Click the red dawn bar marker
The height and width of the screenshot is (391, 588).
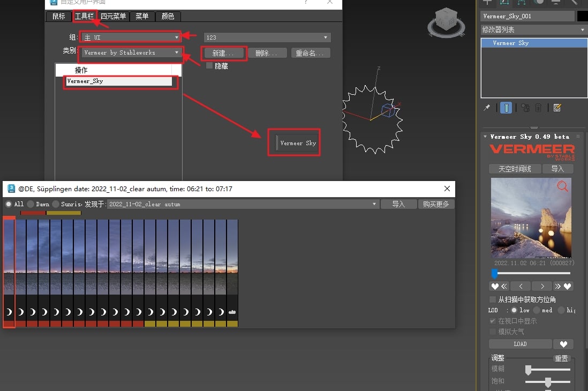33,213
